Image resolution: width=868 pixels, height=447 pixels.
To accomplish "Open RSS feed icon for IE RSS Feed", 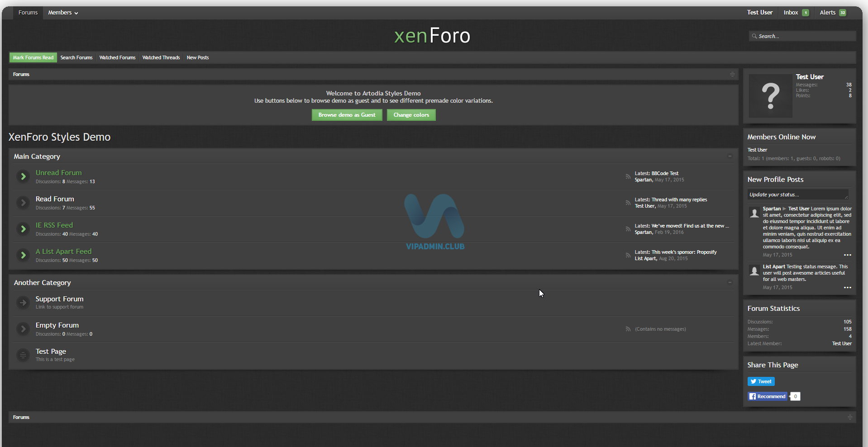I will click(628, 229).
